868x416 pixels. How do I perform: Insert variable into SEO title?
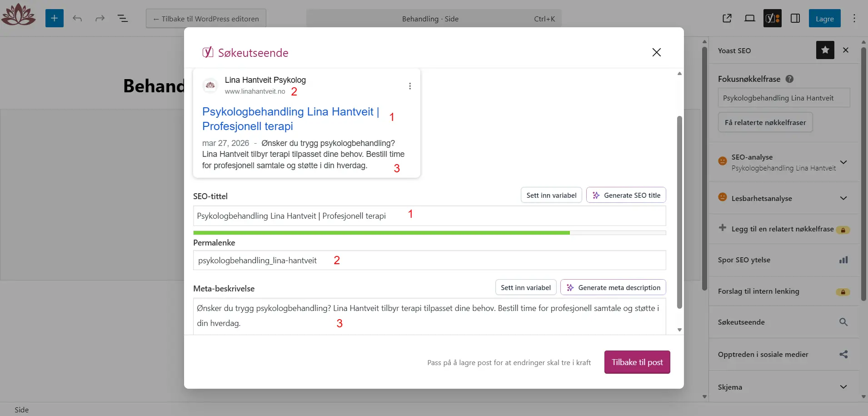(x=551, y=195)
